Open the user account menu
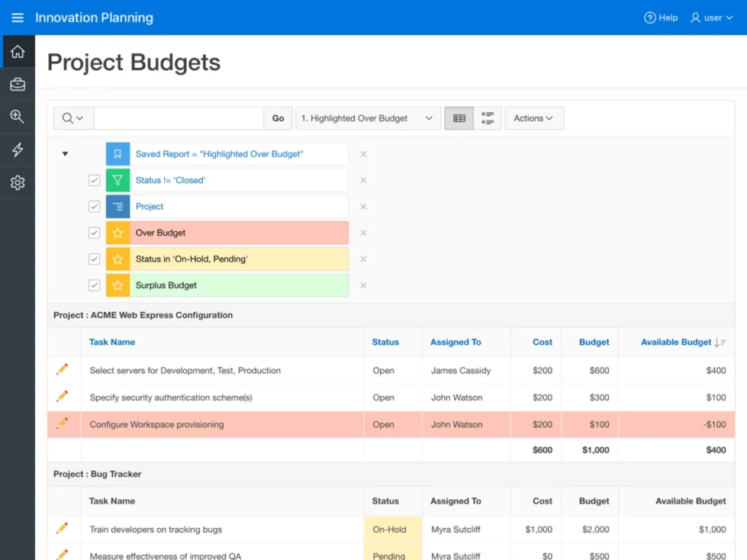 point(711,17)
